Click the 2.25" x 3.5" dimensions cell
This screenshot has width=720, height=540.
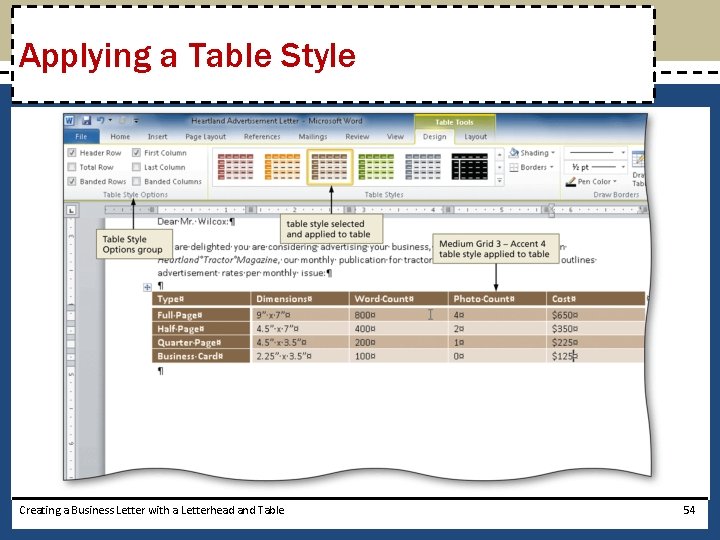tap(300, 356)
